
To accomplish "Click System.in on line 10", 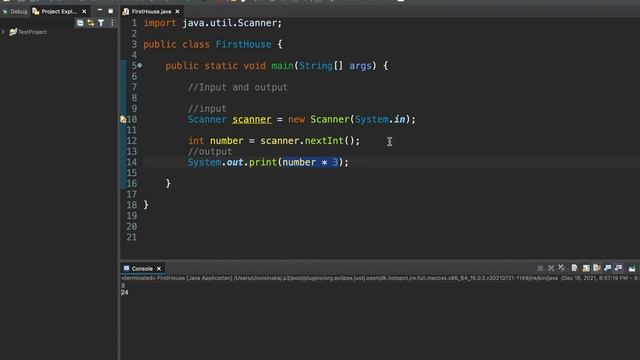I will (x=380, y=119).
